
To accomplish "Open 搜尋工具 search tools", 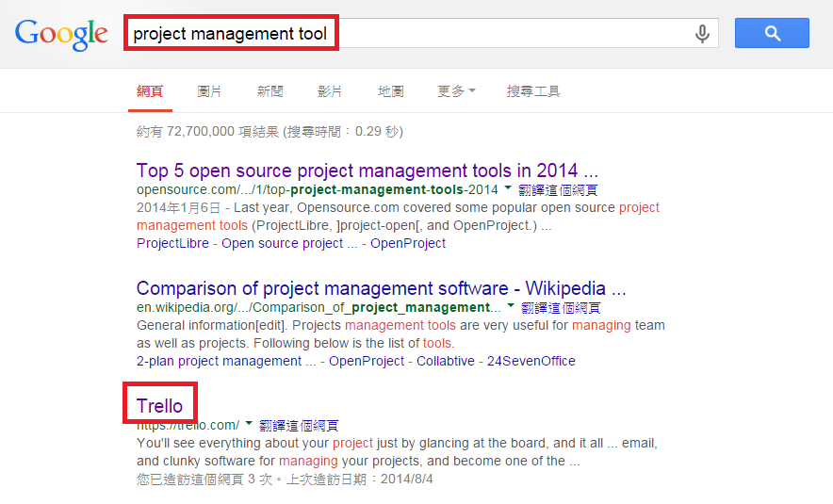I will [x=533, y=91].
